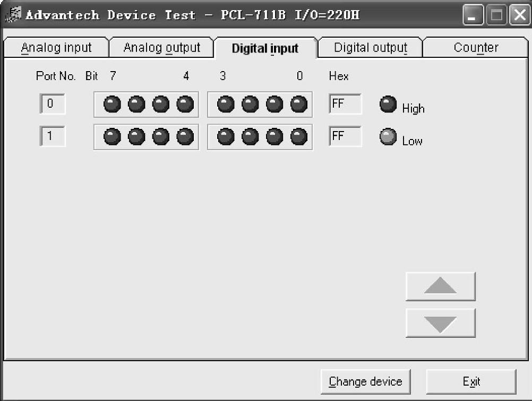Open the Counter tab
The image size is (532, 401).
(476, 47)
